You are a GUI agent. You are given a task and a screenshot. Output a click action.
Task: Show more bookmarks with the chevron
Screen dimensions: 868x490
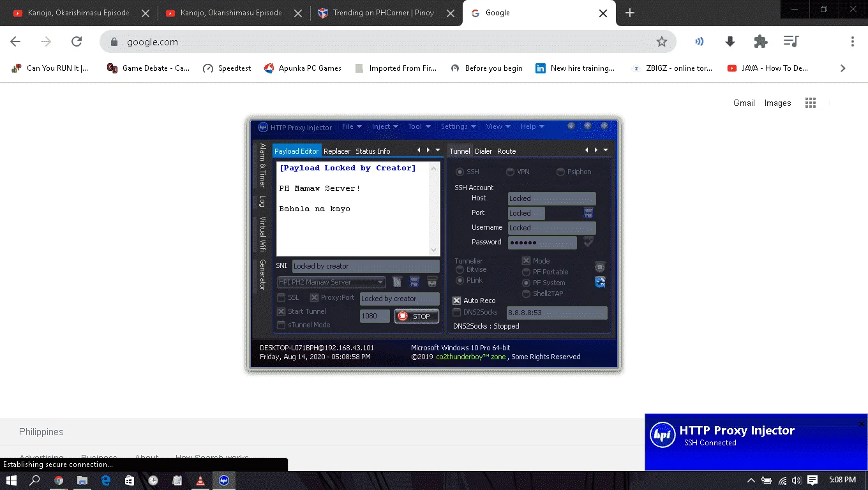(x=842, y=68)
